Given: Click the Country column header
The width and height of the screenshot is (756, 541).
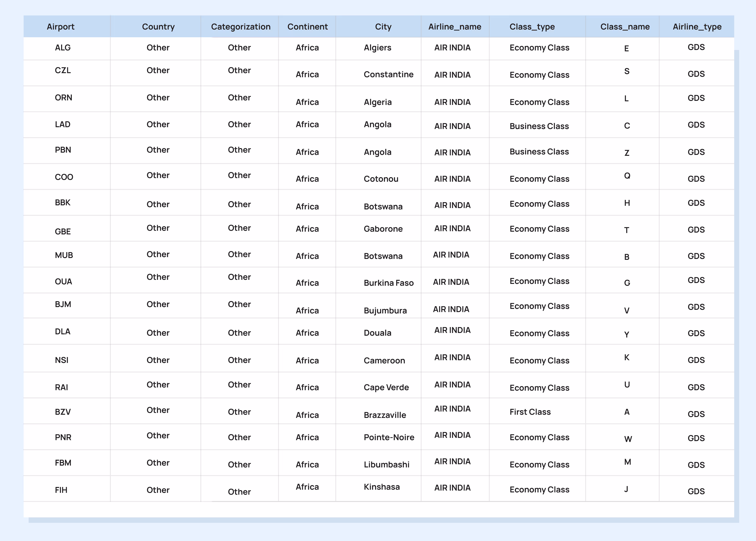Looking at the screenshot, I should tap(158, 27).
